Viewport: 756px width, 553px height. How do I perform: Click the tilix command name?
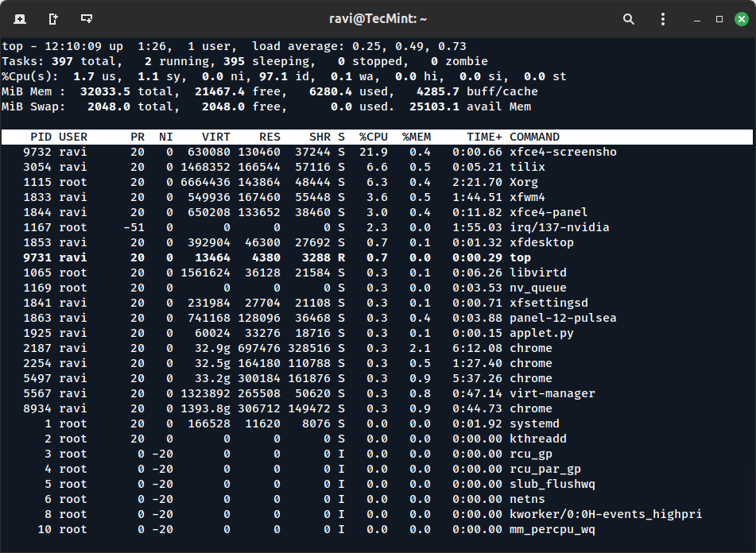click(x=528, y=167)
